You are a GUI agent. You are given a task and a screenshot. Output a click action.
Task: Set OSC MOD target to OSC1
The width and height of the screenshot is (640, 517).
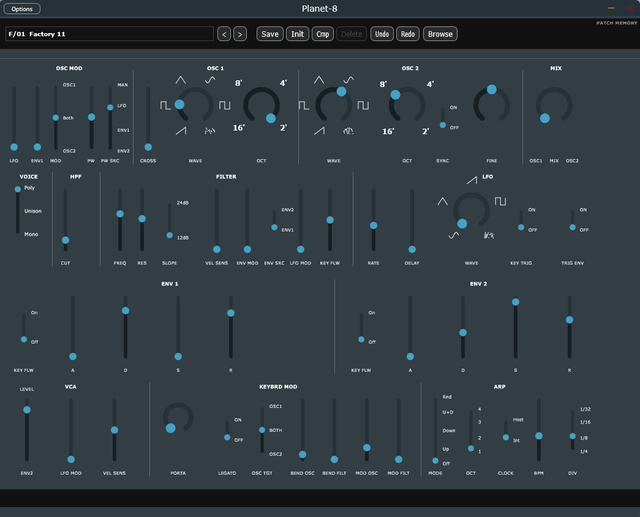pyautogui.click(x=69, y=85)
